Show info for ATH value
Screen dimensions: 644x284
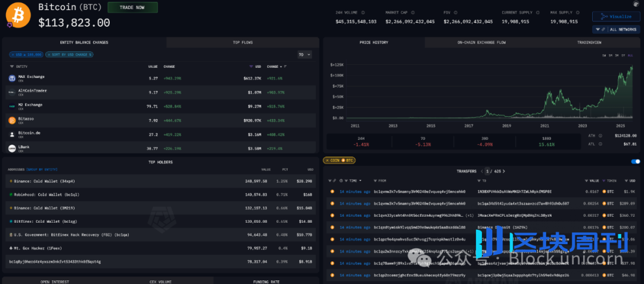[x=600, y=136]
